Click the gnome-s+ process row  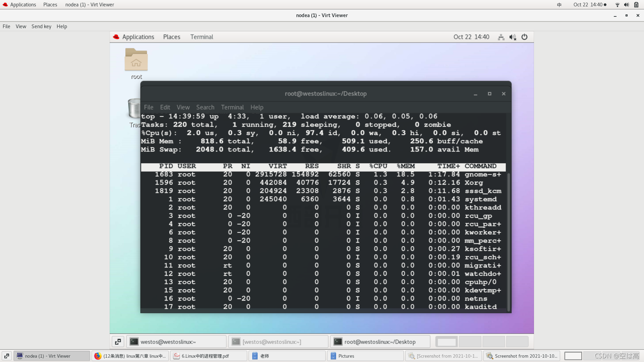click(323, 174)
